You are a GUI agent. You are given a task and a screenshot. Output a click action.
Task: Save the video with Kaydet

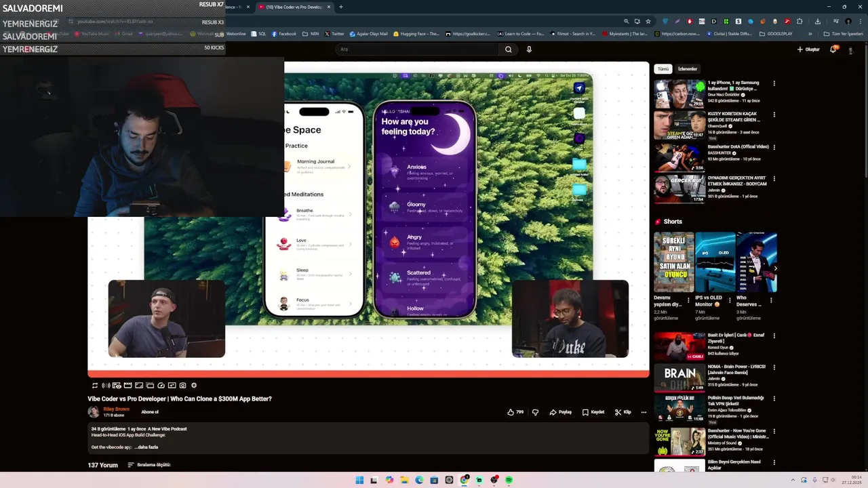click(x=593, y=411)
